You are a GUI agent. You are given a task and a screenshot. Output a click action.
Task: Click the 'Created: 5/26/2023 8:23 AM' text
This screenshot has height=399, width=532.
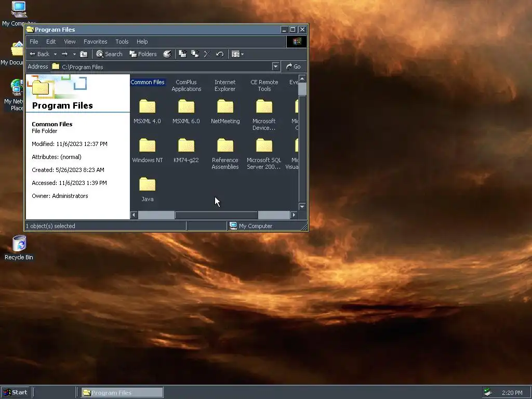click(68, 170)
